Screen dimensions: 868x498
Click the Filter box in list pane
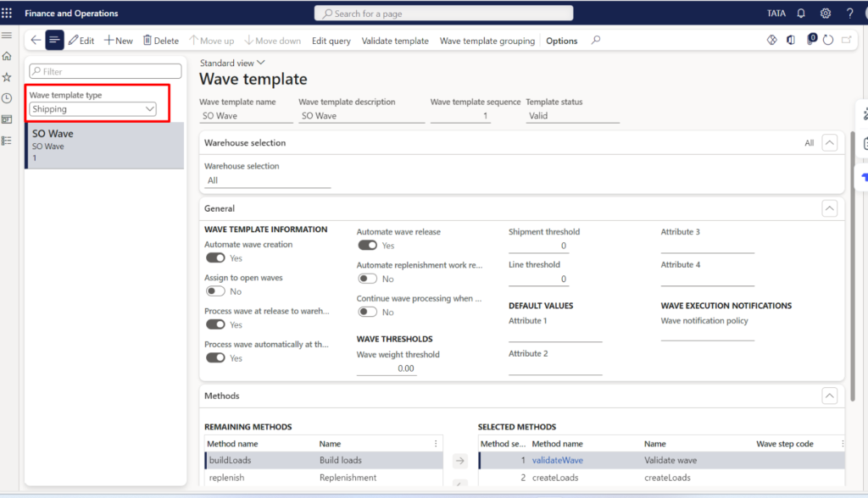coord(105,71)
